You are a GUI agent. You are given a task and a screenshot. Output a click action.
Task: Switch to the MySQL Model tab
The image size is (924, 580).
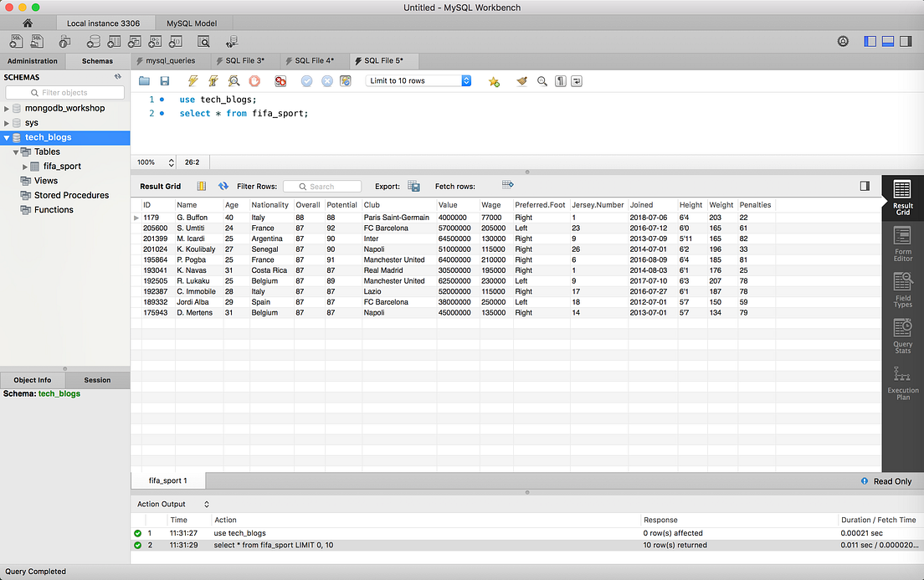click(x=192, y=23)
